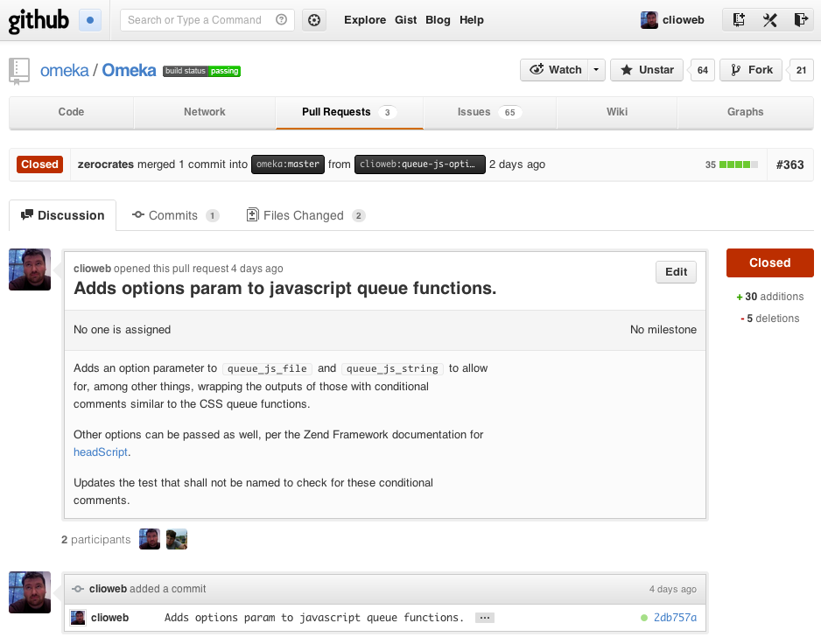This screenshot has width=821, height=644.
Task: Click the red Closed status label
Action: [x=39, y=164]
